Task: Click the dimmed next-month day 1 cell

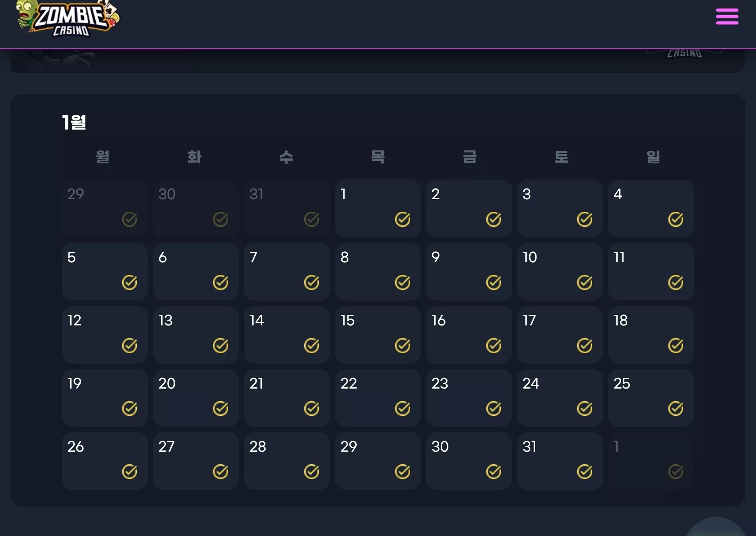Action: 651,461
